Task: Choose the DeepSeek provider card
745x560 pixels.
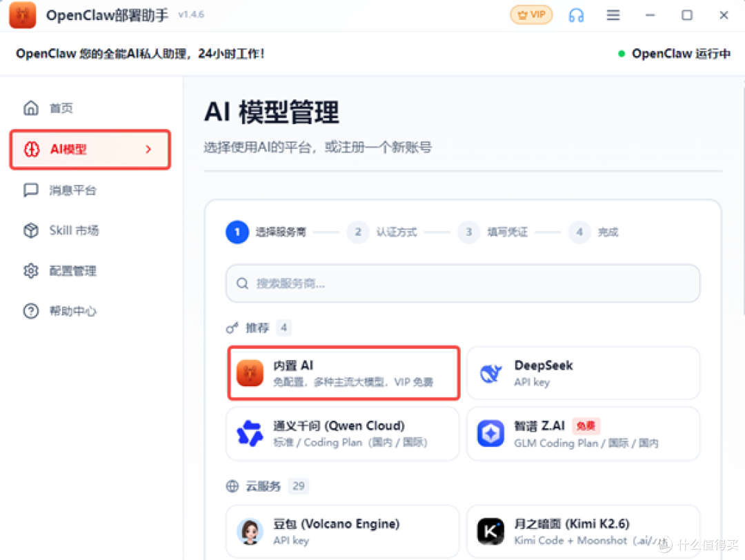Action: [583, 373]
